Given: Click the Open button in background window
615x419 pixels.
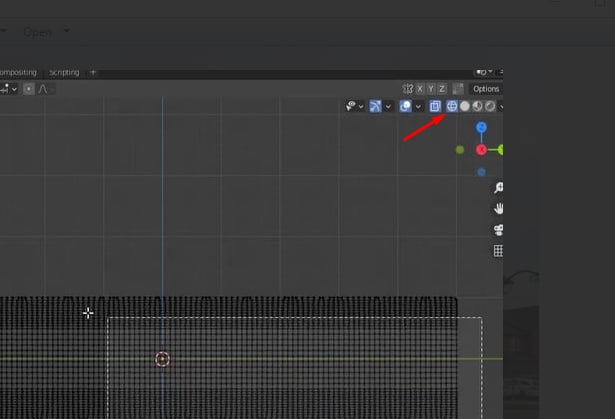Looking at the screenshot, I should 38,32.
